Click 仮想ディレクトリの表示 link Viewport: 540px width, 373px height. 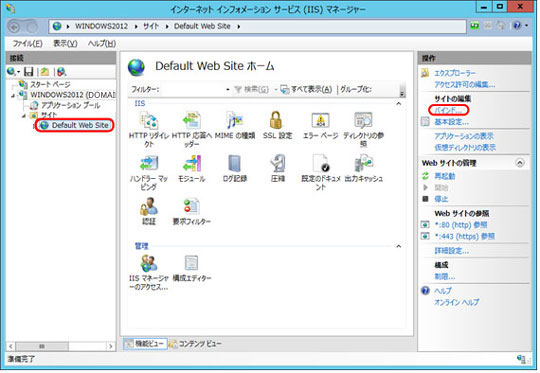tap(465, 147)
